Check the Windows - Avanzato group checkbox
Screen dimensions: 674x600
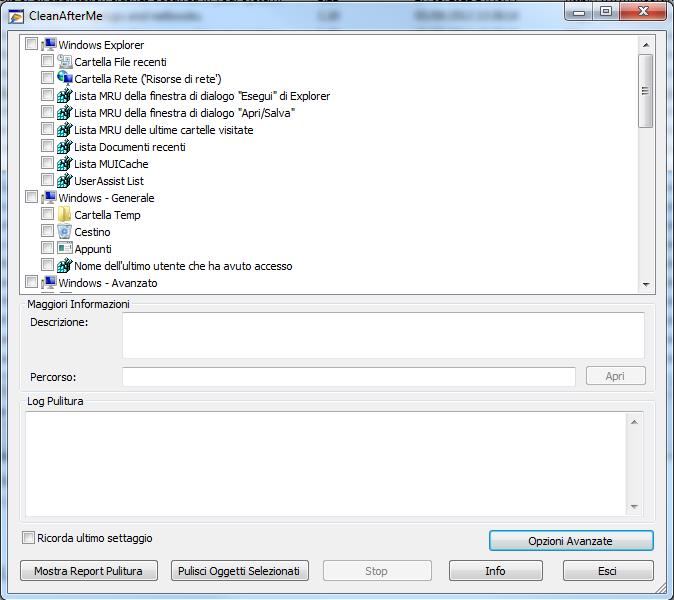pyautogui.click(x=31, y=282)
